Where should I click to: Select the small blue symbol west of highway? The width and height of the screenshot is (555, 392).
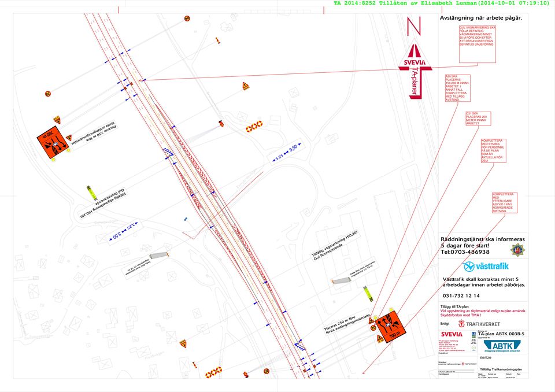[x=186, y=219]
